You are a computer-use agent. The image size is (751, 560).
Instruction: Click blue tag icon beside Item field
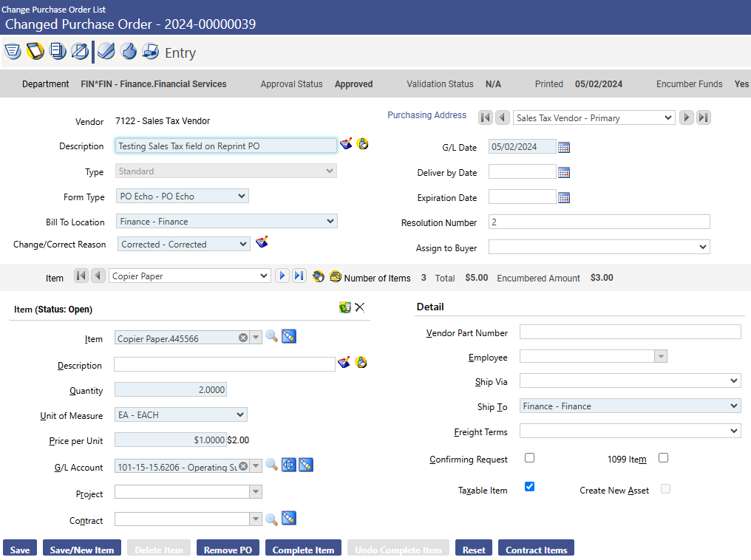click(x=289, y=336)
